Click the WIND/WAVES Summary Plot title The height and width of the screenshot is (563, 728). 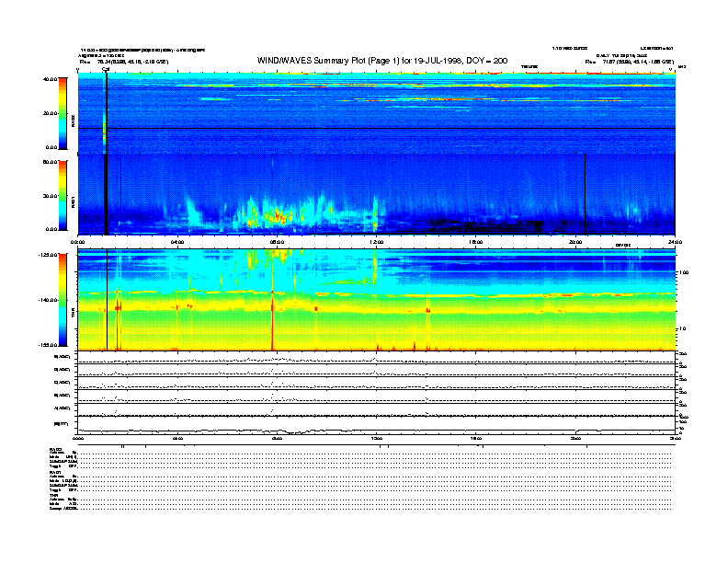click(x=382, y=61)
